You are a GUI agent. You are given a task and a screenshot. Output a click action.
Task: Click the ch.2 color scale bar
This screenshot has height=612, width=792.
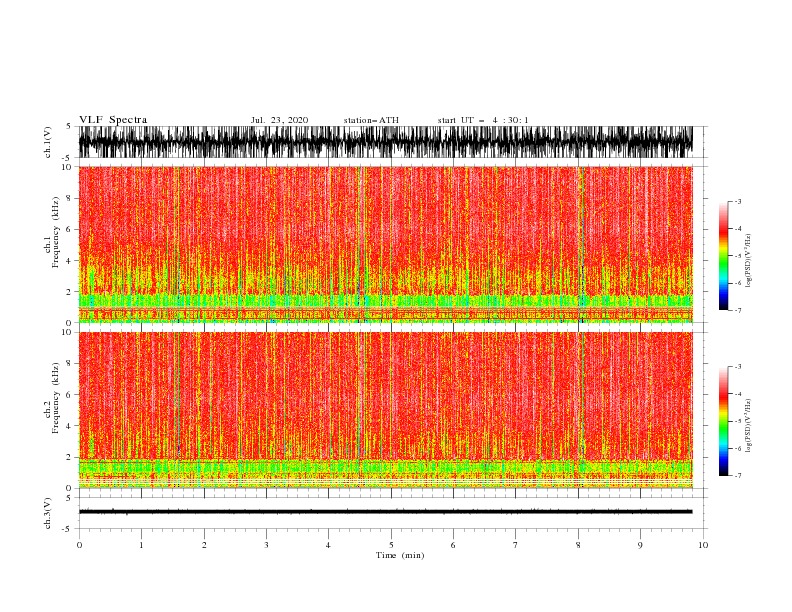(723, 421)
